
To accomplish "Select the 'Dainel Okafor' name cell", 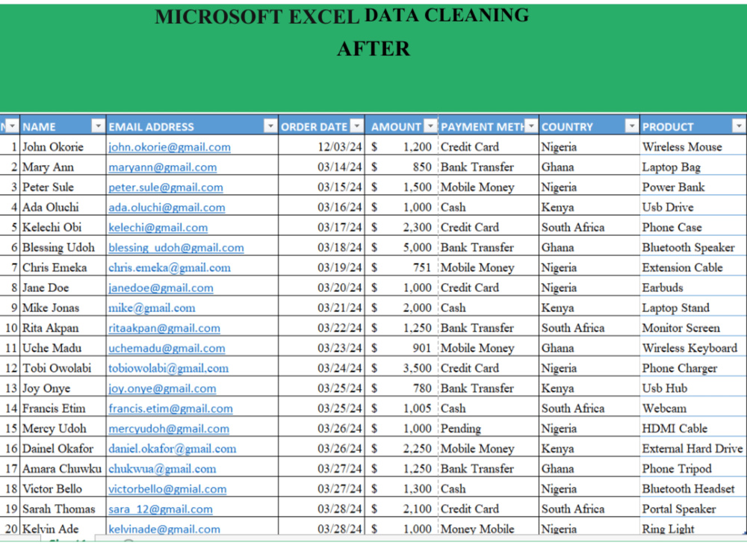I will [63, 448].
